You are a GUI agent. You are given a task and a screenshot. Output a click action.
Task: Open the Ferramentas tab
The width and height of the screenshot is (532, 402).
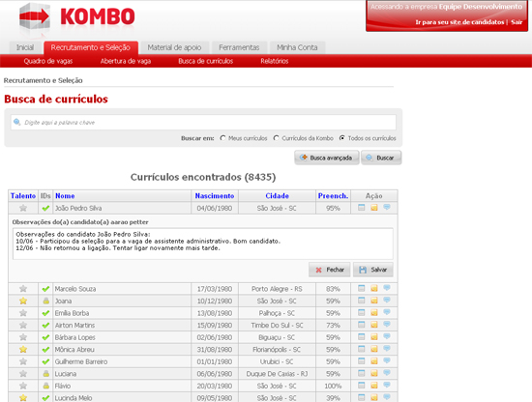click(239, 47)
